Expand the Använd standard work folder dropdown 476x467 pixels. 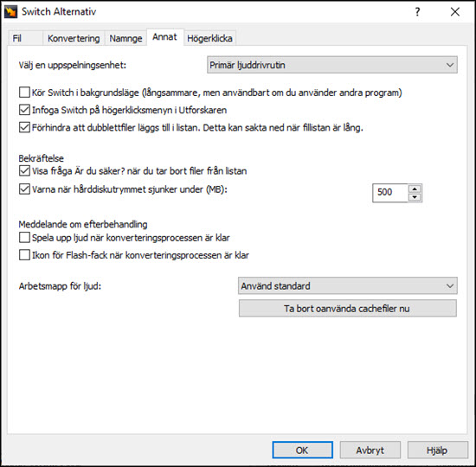click(348, 285)
